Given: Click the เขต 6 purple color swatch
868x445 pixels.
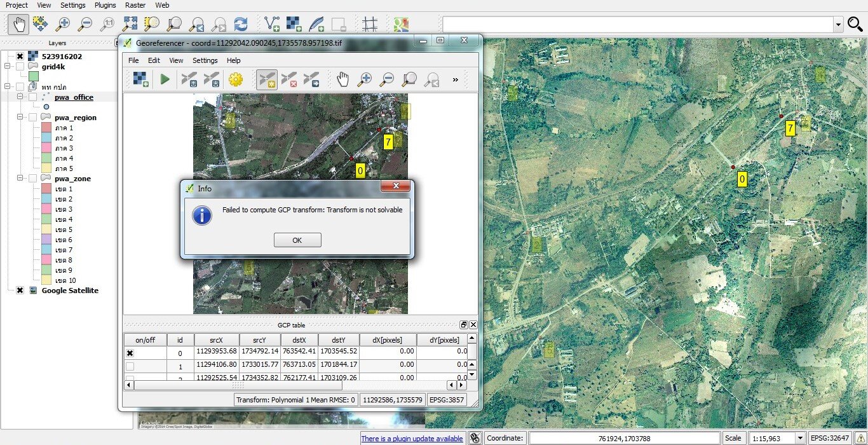Looking at the screenshot, I should pyautogui.click(x=46, y=240).
